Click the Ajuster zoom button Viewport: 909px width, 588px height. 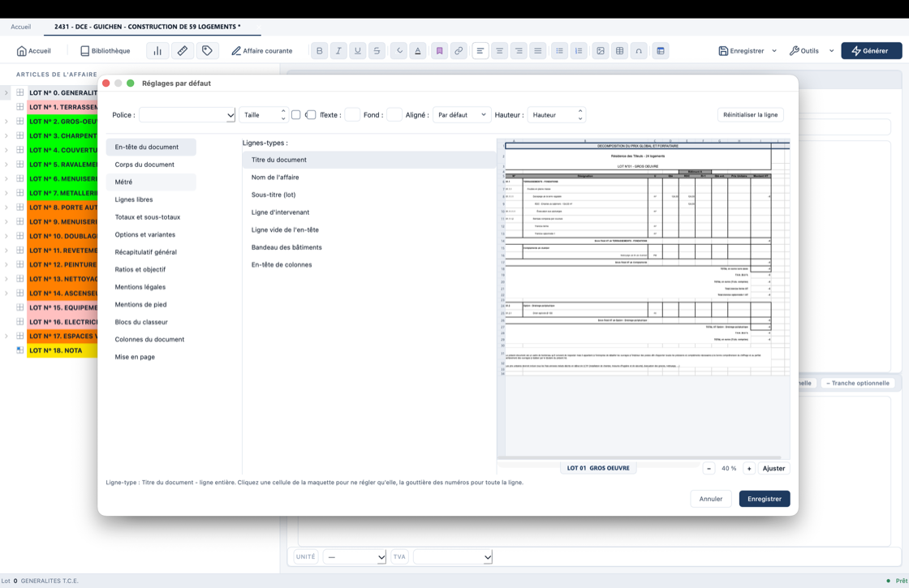(x=773, y=469)
